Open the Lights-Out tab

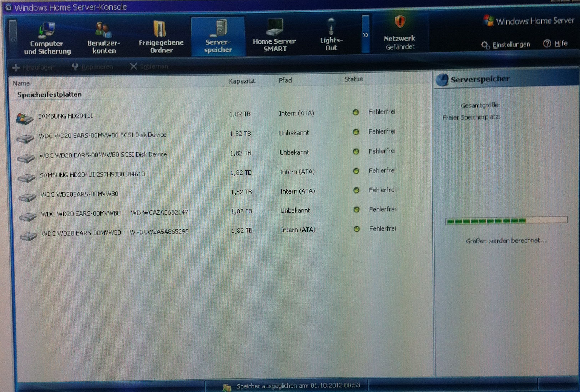click(331, 35)
